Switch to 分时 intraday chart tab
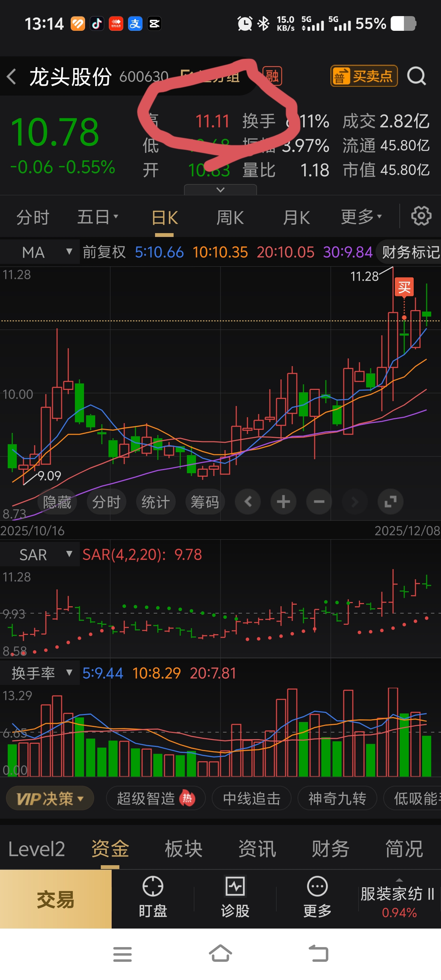The height and width of the screenshot is (980, 441). (33, 218)
